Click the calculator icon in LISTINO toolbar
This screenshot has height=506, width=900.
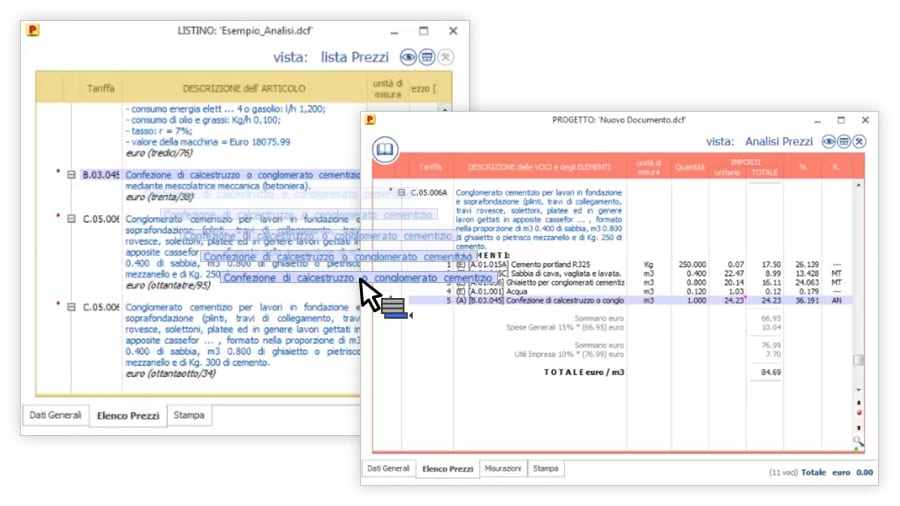tap(427, 58)
